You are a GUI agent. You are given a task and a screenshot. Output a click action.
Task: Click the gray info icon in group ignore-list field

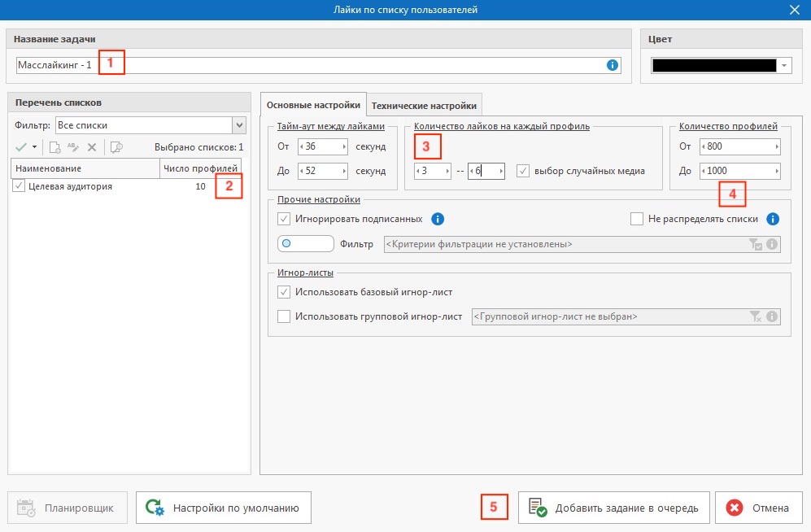[772, 316]
